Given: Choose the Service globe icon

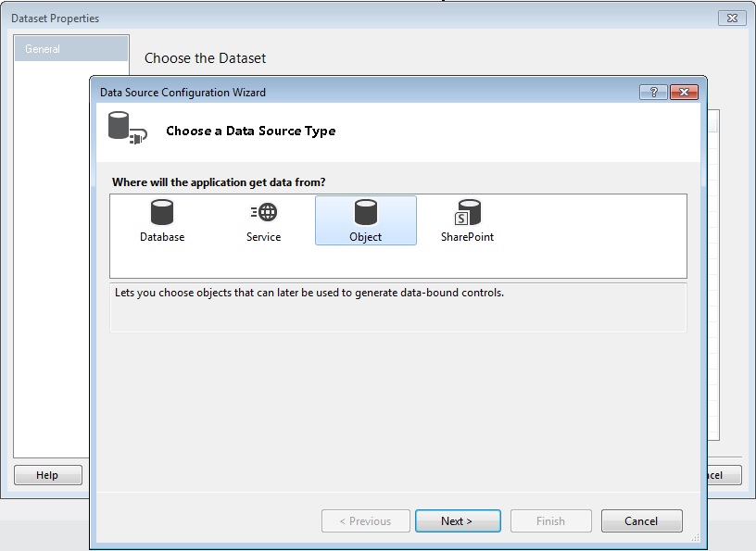Looking at the screenshot, I should [x=264, y=213].
